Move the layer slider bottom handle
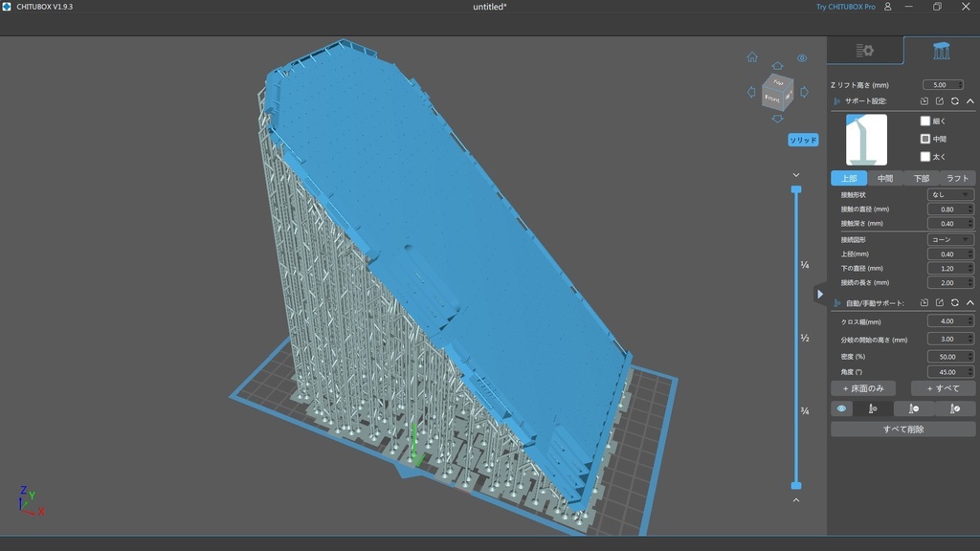Screen dimensions: 980x551 tap(796, 485)
